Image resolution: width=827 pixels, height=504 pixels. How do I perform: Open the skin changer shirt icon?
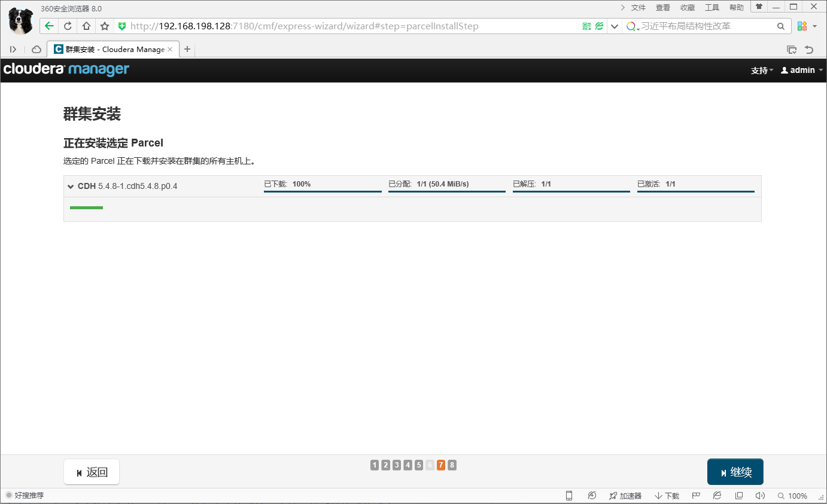coord(759,7)
